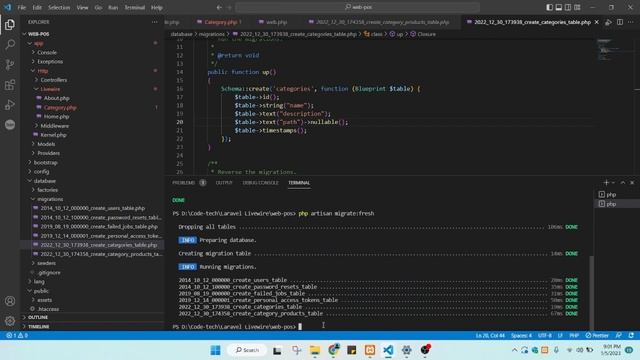Viewport: 640px width, 360px height.
Task: Open the Edit menu
Action: click(37, 7)
